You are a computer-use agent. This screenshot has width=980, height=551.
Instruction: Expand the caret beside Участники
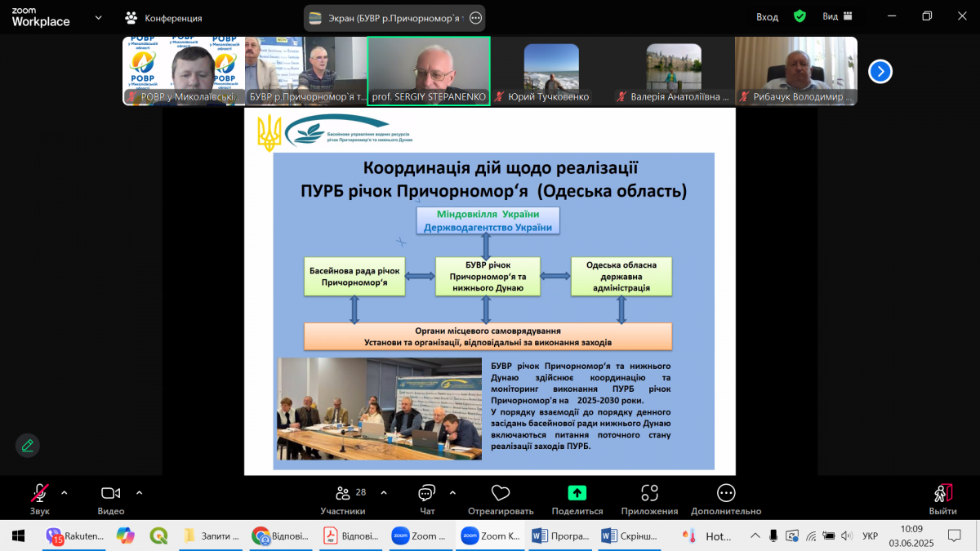coord(384,493)
